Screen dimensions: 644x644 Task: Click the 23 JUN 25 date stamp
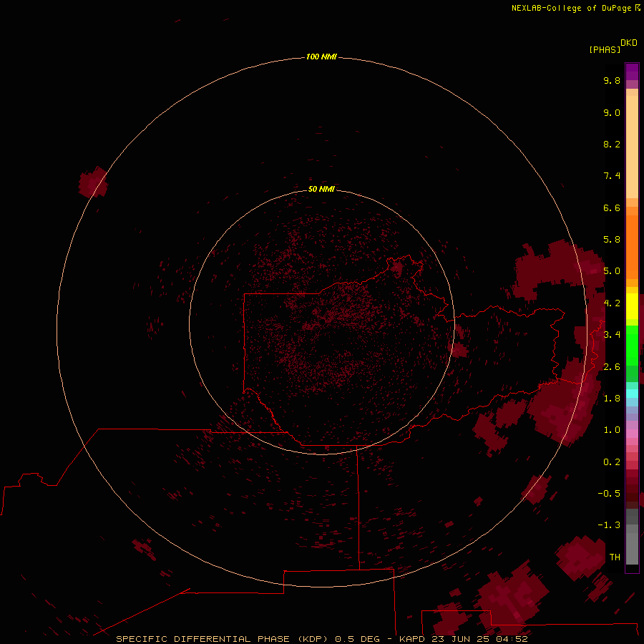[461, 639]
